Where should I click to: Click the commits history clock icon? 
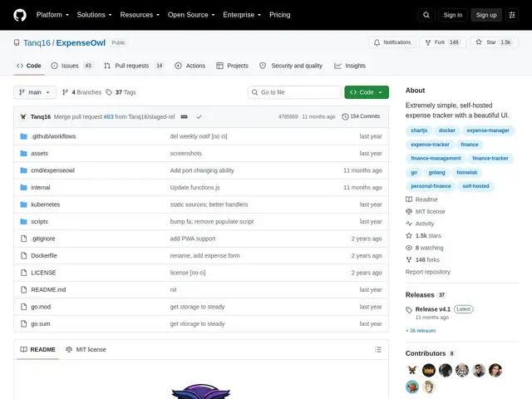click(345, 116)
